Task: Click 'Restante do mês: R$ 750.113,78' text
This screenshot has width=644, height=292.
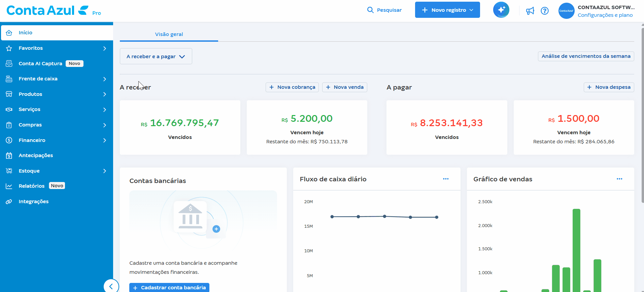Action: (x=307, y=142)
